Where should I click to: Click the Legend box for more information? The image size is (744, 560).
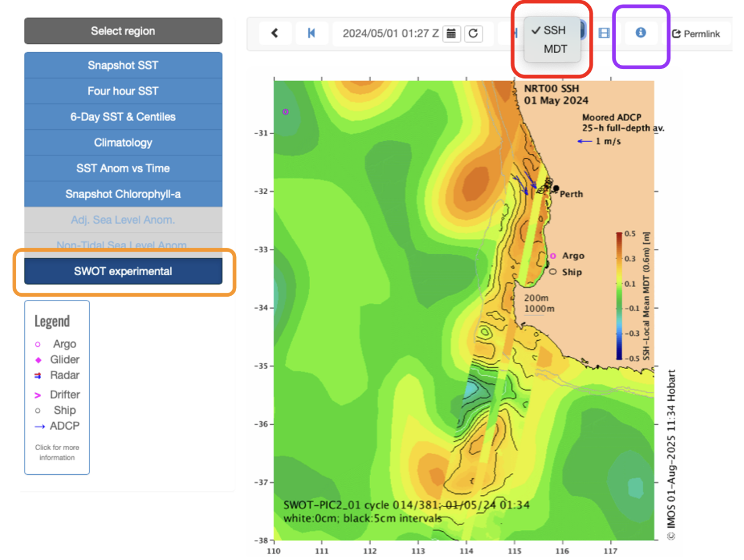click(57, 388)
